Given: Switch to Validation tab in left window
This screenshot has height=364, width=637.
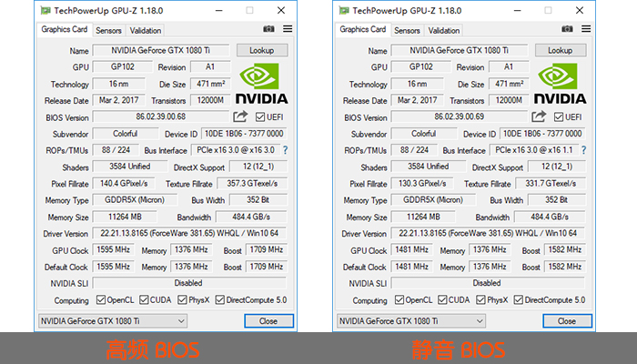Looking at the screenshot, I should (146, 30).
